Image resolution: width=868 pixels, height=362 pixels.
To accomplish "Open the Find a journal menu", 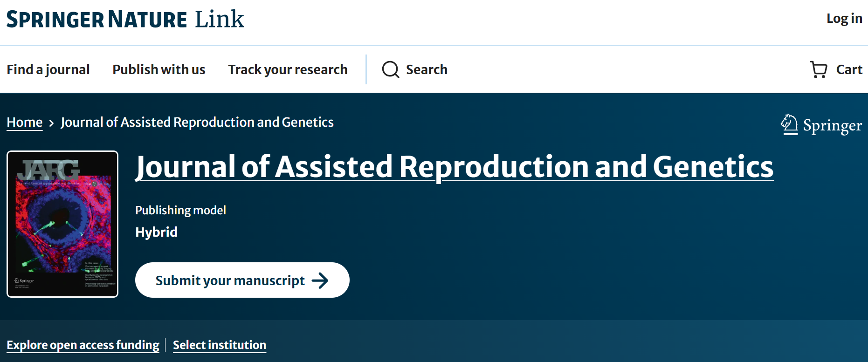I will 48,69.
